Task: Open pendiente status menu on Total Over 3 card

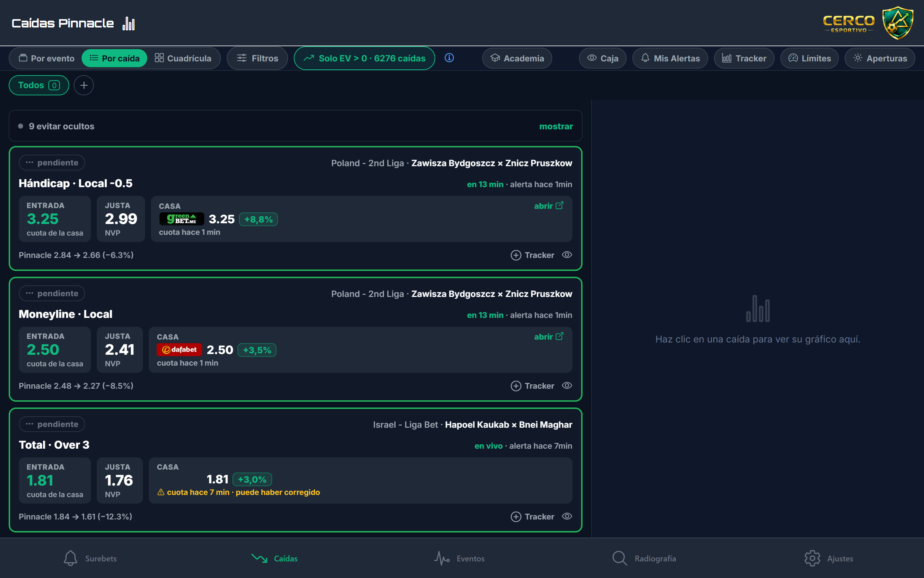Action: 52,424
